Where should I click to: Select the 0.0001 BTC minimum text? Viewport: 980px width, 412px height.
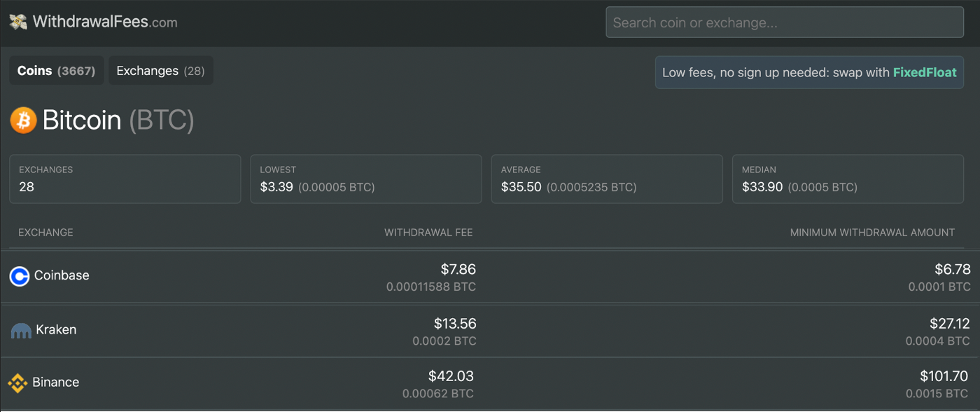click(x=939, y=287)
